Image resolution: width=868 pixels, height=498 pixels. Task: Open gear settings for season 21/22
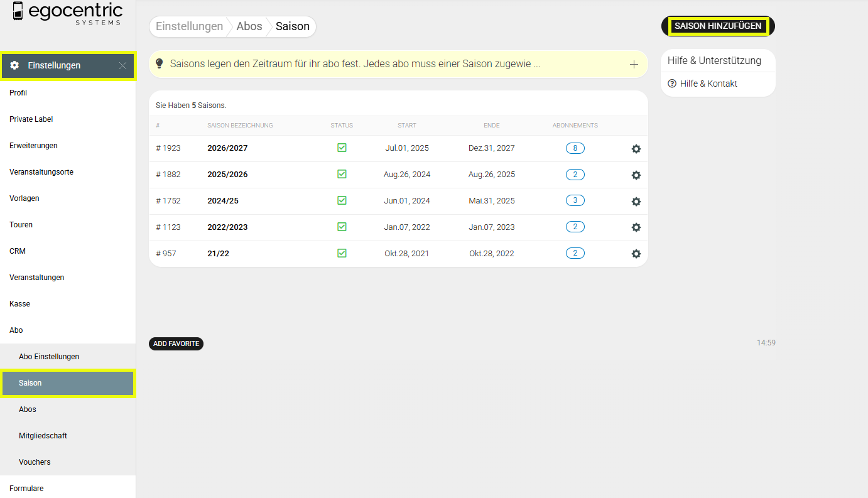(636, 254)
